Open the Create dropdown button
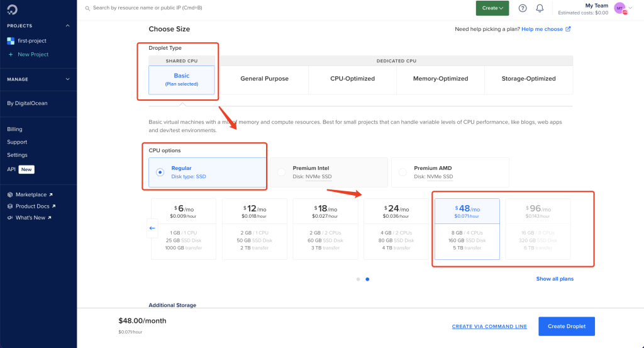Viewport: 644px width, 348px height. tap(492, 8)
